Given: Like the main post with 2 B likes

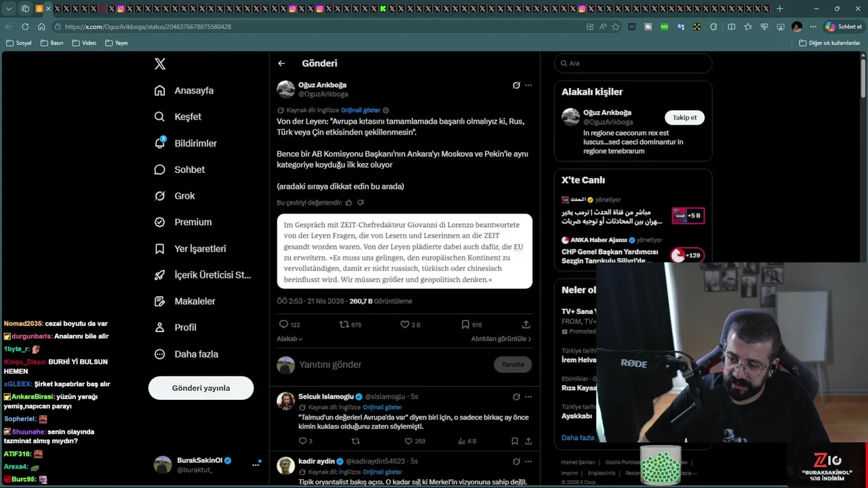Looking at the screenshot, I should coord(410,325).
